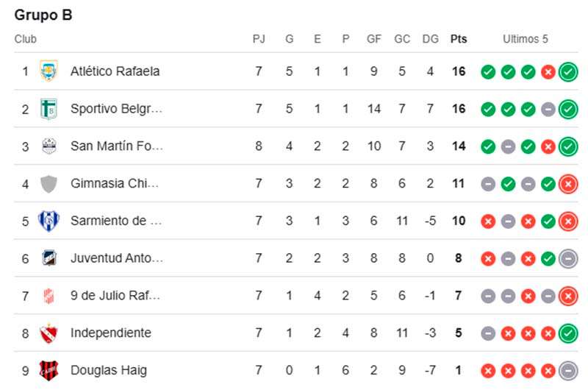This screenshot has width=588, height=390.
Task: Click the San Martín Formosa crest
Action: (49, 146)
